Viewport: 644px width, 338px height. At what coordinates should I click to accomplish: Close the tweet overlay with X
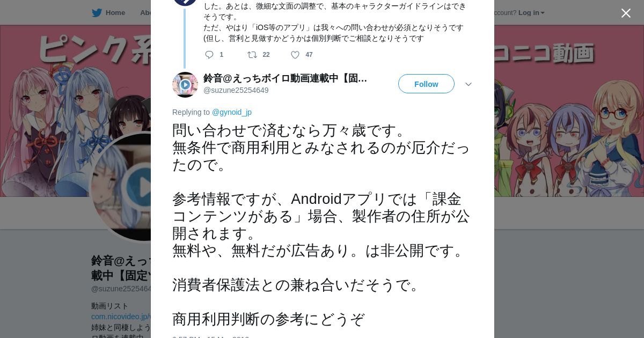pos(626,13)
